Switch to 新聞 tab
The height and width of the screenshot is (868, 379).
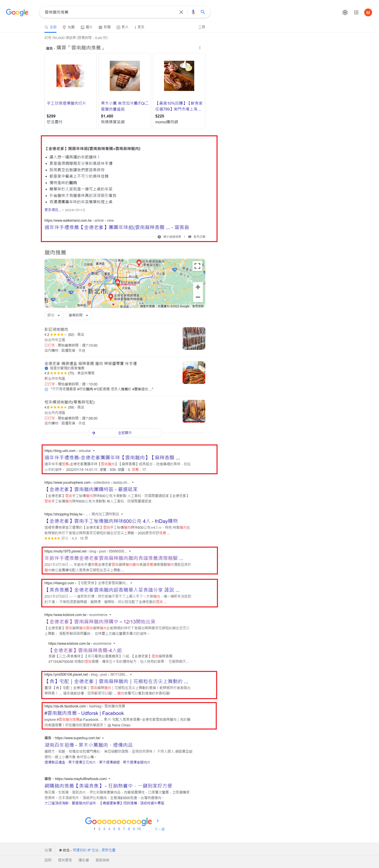pyautogui.click(x=105, y=27)
